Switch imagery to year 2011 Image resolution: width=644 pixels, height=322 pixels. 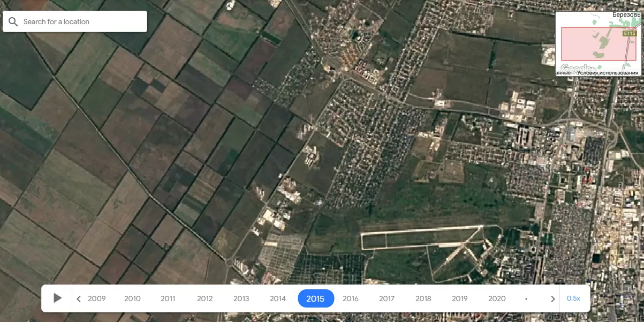(x=168, y=299)
